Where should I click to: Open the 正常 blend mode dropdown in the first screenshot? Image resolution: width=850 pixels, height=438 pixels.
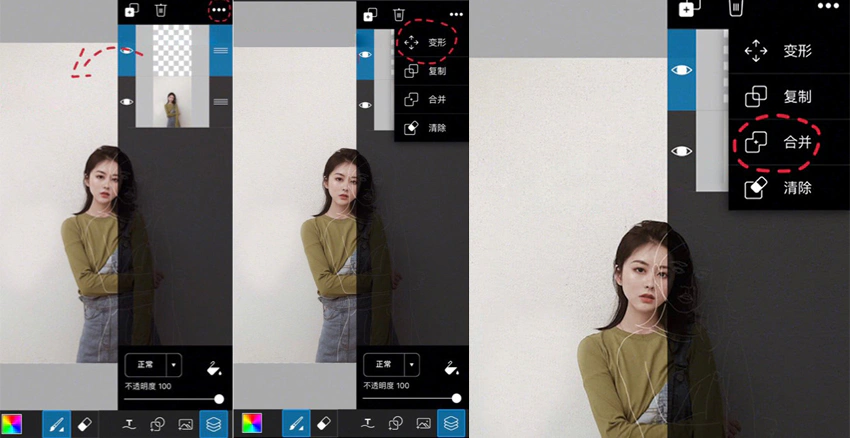(153, 365)
